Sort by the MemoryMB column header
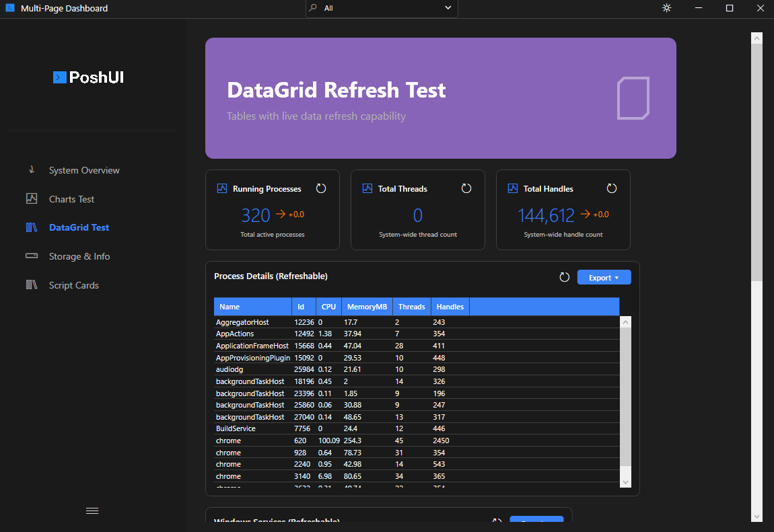The height and width of the screenshot is (532, 774). [367, 307]
